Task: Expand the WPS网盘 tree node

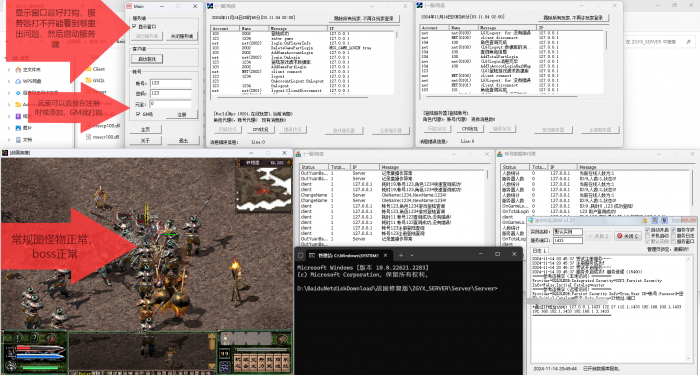Action: (x=8, y=81)
